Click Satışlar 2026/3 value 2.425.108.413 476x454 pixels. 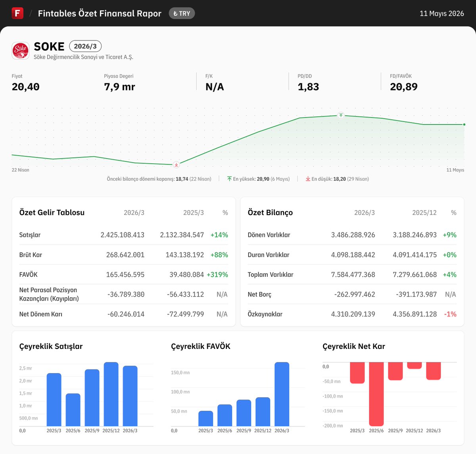[x=123, y=235]
